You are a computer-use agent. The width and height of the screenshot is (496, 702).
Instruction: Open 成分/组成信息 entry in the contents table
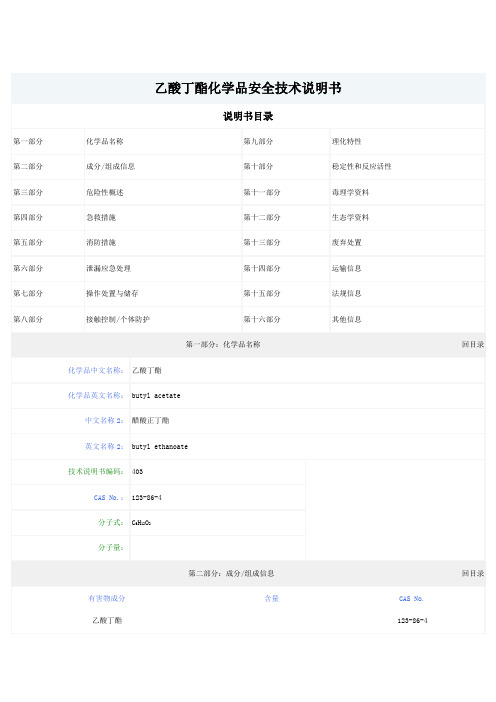pyautogui.click(x=111, y=167)
